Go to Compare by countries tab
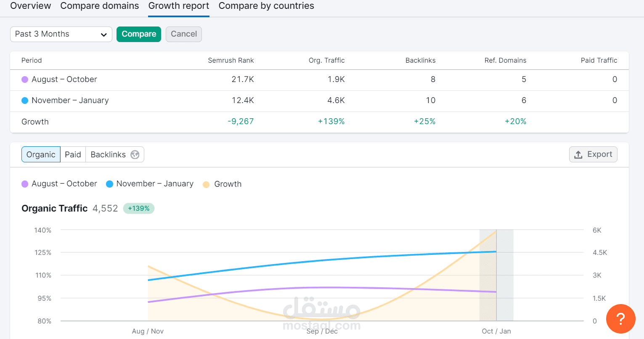The width and height of the screenshot is (644, 339). [x=266, y=6]
